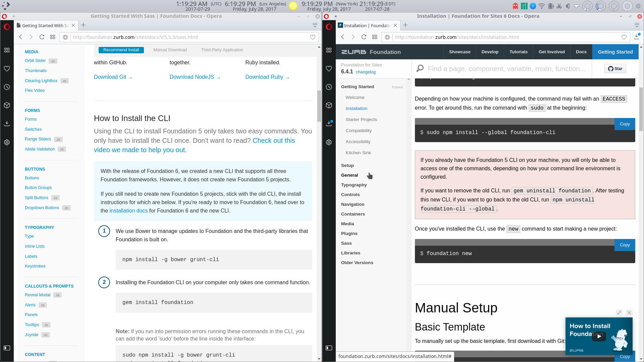This screenshot has height=362, width=644.
Task: Open Extensions cube in left Opera sidebar
Action: coord(7,105)
